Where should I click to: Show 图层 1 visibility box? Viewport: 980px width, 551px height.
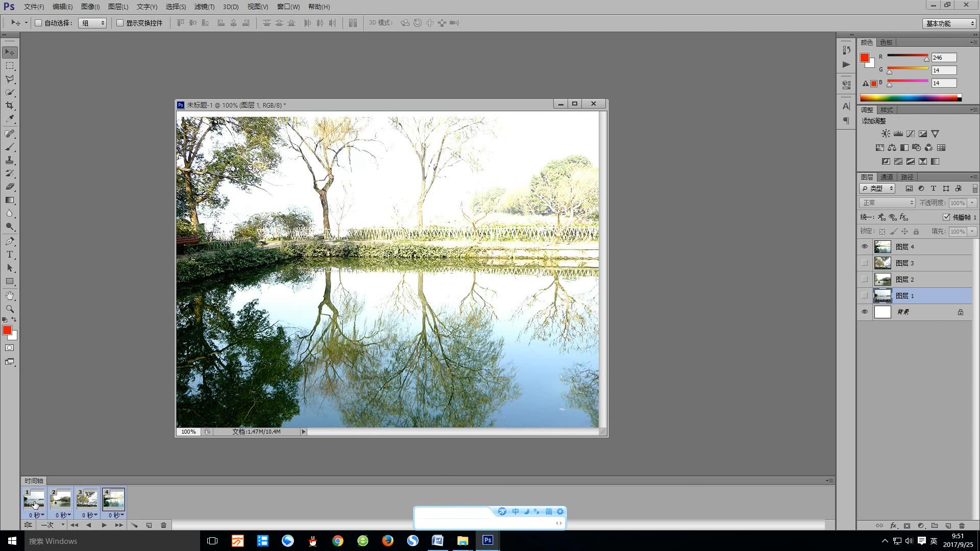[865, 296]
